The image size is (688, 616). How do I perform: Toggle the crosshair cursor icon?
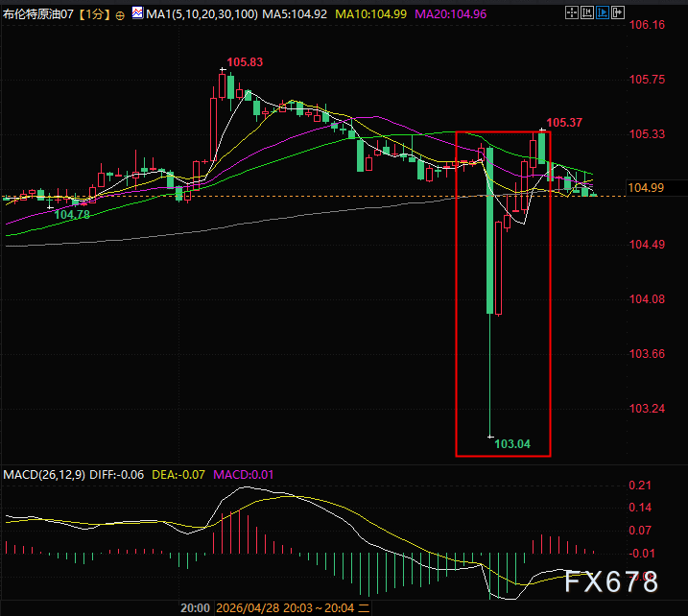click(x=571, y=12)
